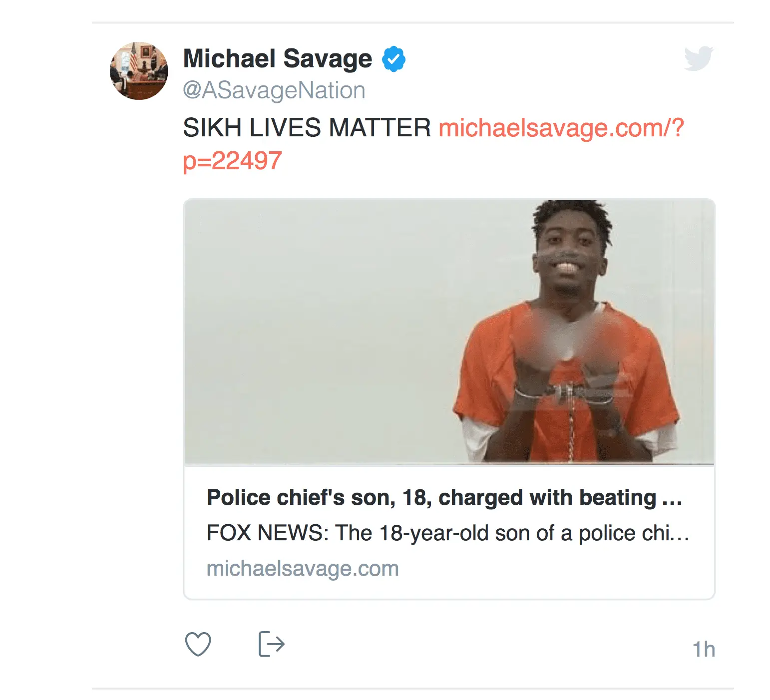770x700 pixels.
Task: Click the ellipsis ending the card headline
Action: tap(672, 498)
